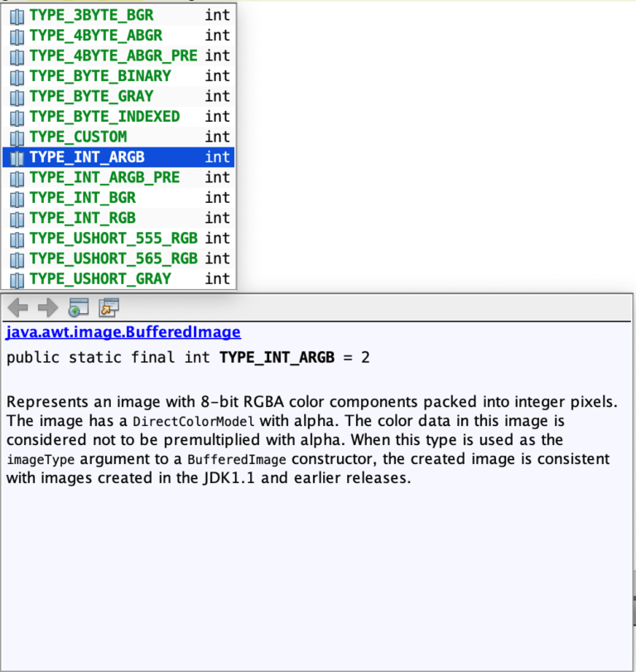636x672 pixels.
Task: Open the documentation in external web browser
Action: pyautogui.click(x=78, y=308)
